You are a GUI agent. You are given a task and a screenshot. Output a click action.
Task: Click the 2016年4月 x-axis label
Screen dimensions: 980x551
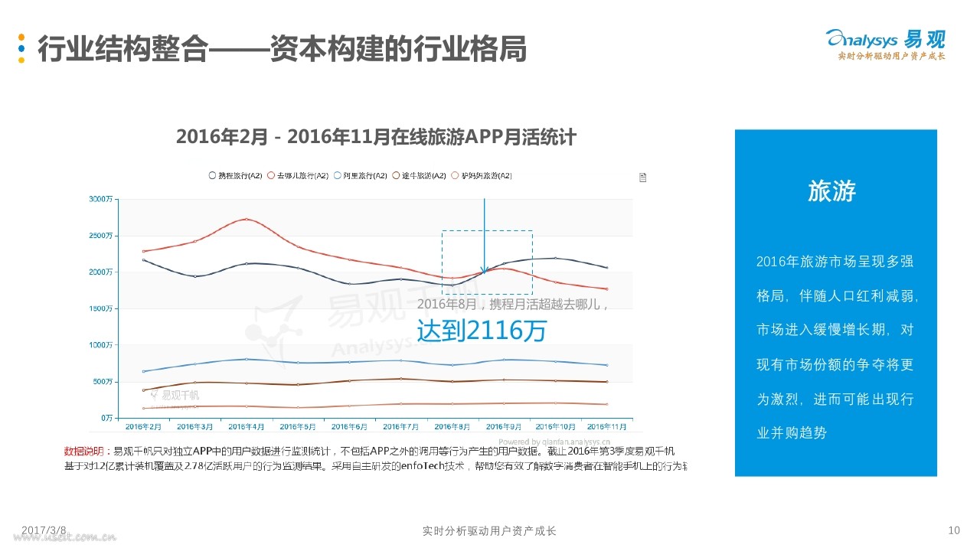(247, 425)
